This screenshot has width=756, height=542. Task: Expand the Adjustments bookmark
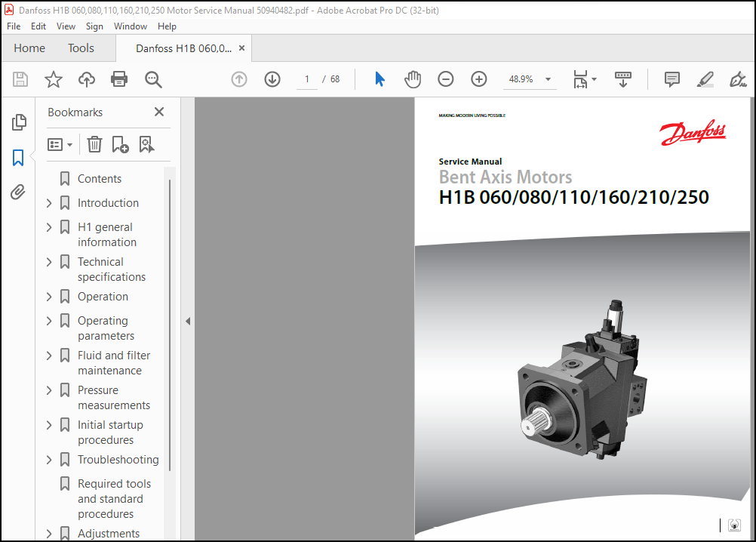[49, 534]
